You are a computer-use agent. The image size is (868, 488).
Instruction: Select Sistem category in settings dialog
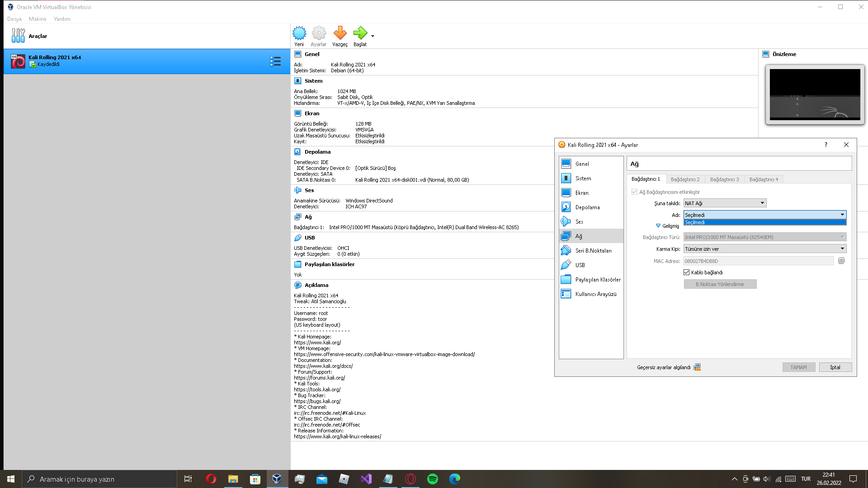591,178
